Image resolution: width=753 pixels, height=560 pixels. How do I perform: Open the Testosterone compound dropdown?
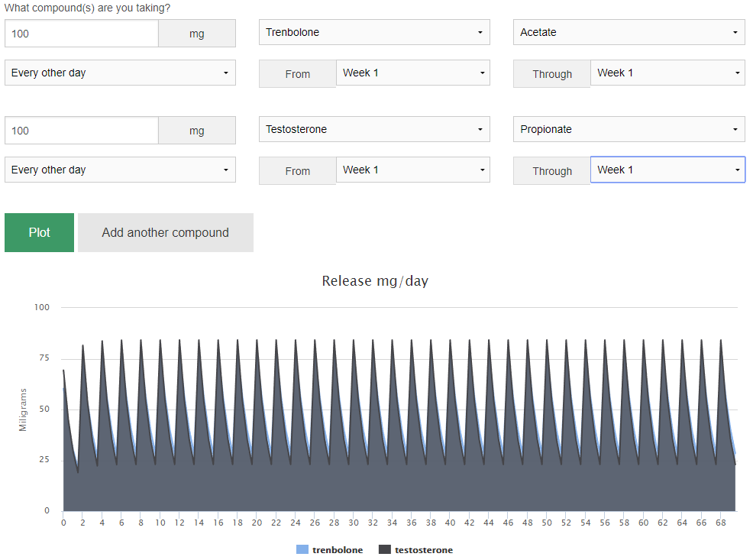[374, 130]
